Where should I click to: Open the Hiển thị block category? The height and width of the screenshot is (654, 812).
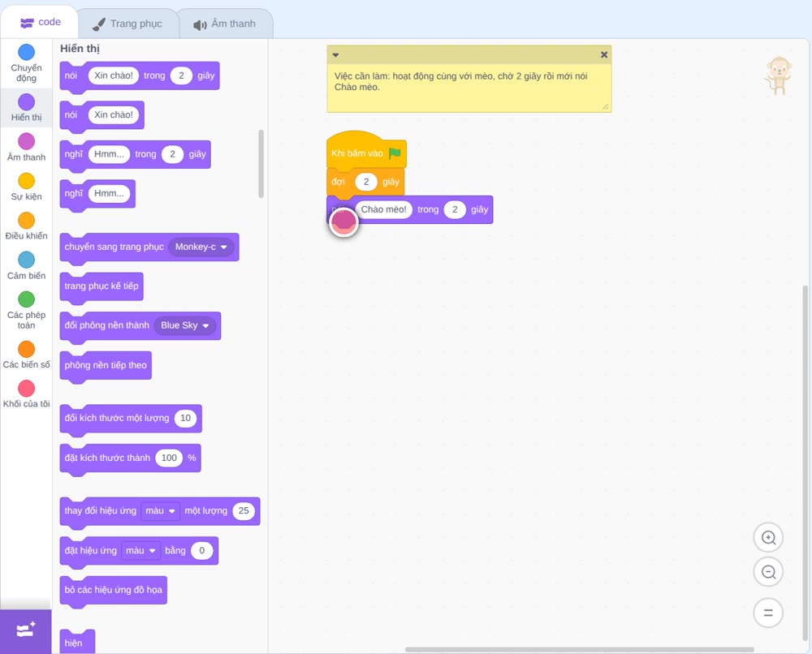(27, 108)
